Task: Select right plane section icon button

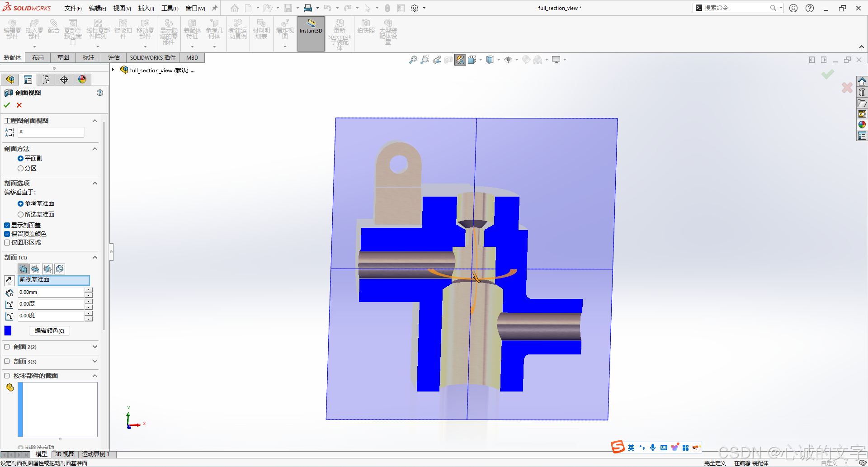Action: (x=47, y=269)
